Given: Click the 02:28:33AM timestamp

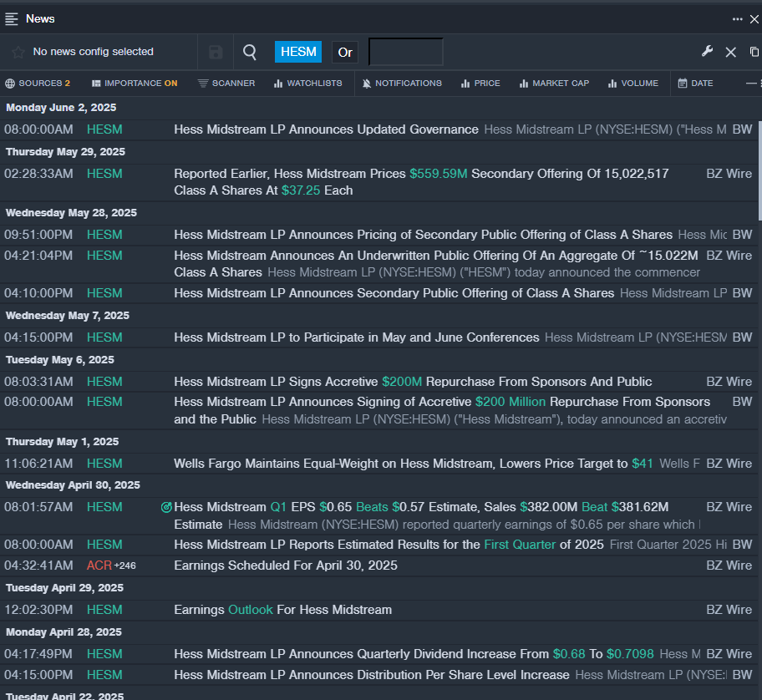Looking at the screenshot, I should click(39, 174).
